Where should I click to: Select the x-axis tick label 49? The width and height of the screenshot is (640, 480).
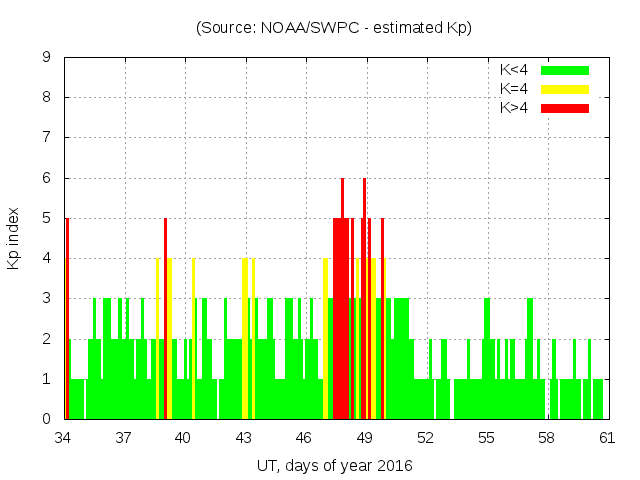365,438
